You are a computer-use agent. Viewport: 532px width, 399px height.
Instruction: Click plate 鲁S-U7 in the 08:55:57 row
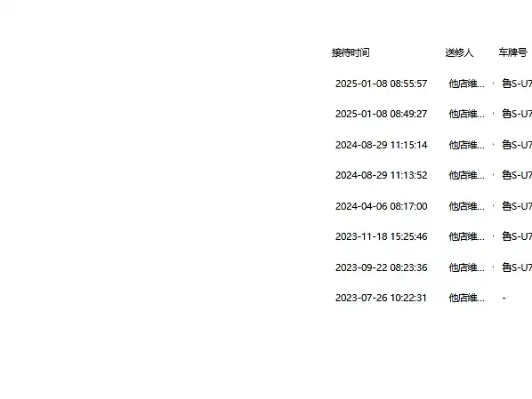pyautogui.click(x=517, y=84)
